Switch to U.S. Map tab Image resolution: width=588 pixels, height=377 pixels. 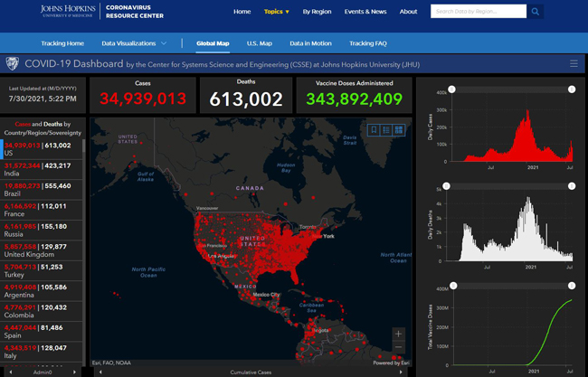click(x=259, y=43)
